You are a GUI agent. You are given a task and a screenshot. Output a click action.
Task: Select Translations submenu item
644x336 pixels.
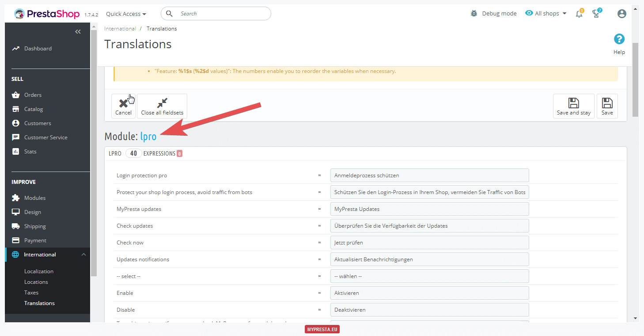tap(39, 303)
